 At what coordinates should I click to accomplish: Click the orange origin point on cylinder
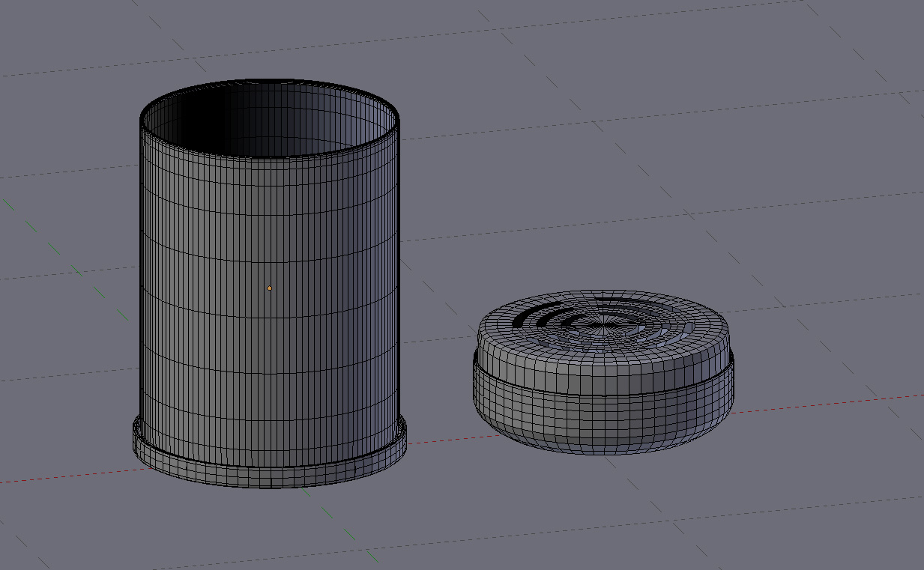tap(269, 288)
